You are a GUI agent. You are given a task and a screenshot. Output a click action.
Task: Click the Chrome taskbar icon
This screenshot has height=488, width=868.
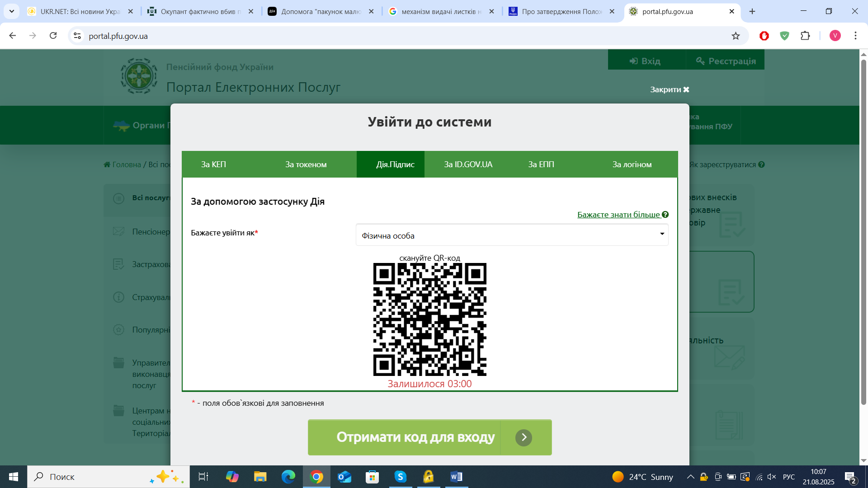point(316,477)
